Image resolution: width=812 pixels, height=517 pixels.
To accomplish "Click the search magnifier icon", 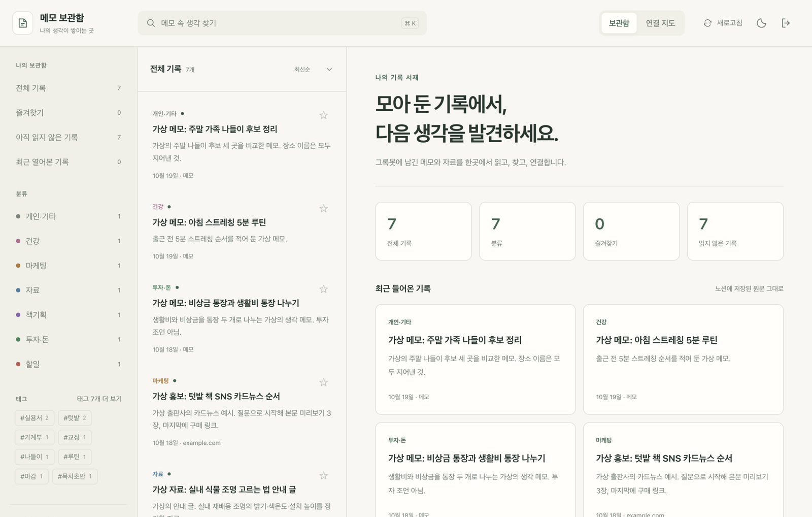I will tap(151, 23).
